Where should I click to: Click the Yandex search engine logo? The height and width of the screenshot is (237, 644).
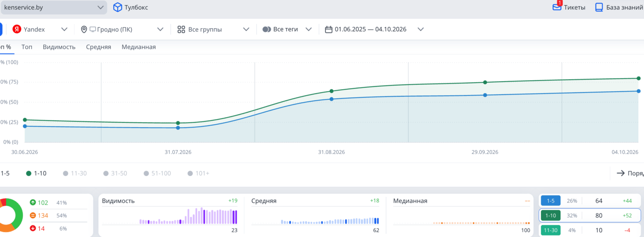pos(17,29)
